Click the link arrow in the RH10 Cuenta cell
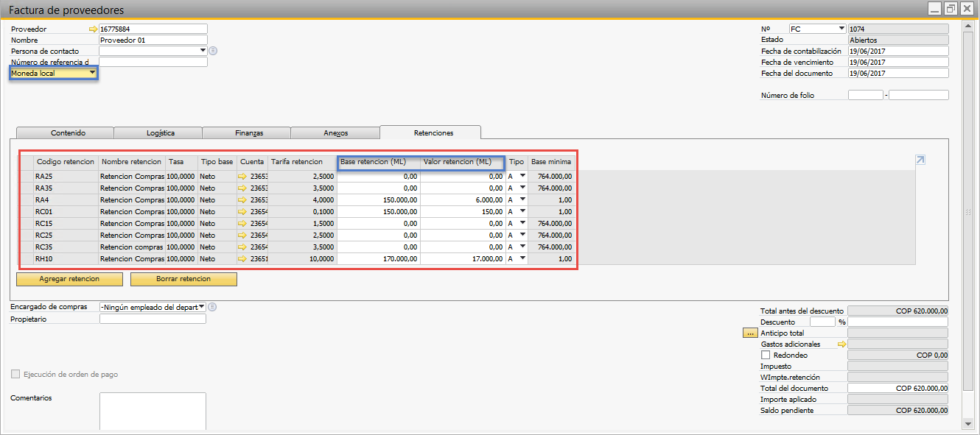The height and width of the screenshot is (435, 980). (x=242, y=259)
